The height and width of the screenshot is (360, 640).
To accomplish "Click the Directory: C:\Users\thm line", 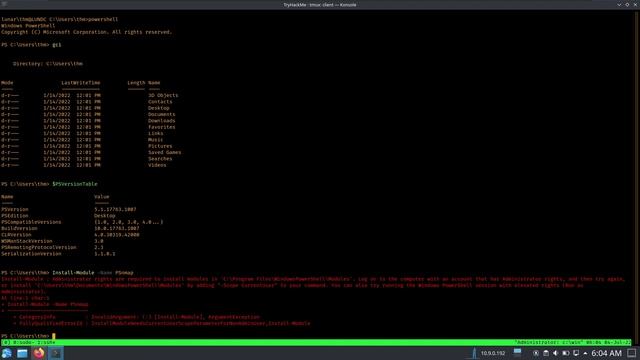I will (x=48, y=64).
